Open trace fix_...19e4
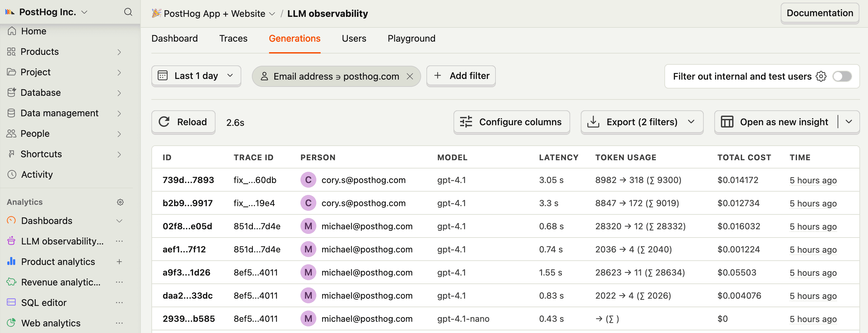868x333 pixels. tap(254, 203)
